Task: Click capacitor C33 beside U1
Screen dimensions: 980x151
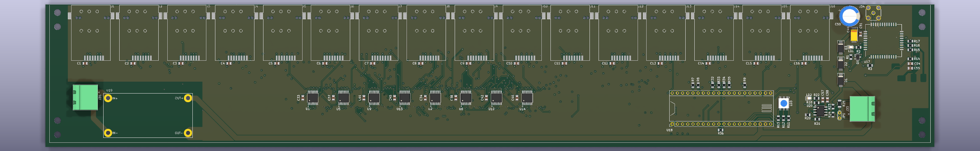Action: (x=303, y=98)
